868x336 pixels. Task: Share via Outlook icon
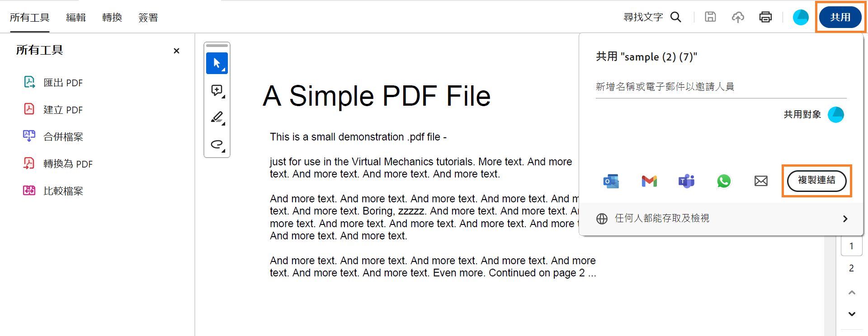[611, 181]
